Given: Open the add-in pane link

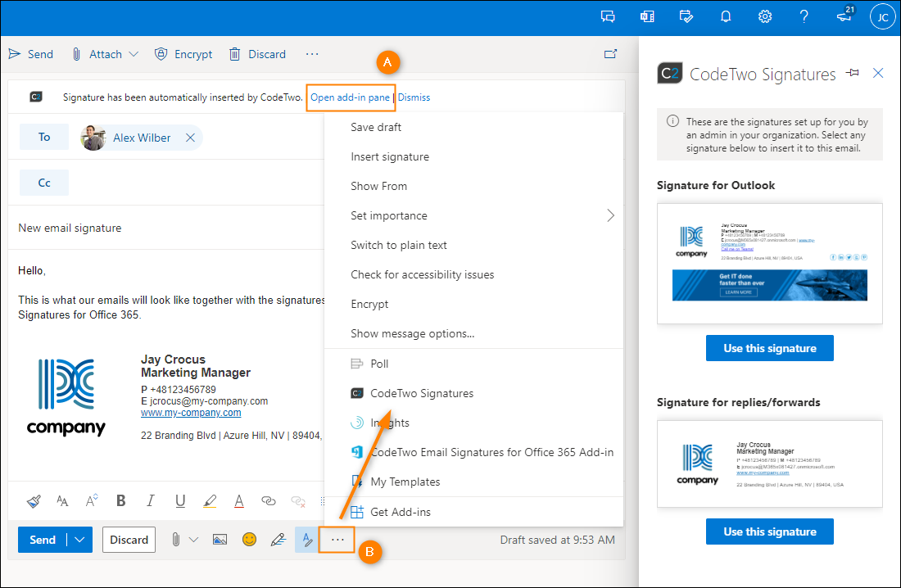Looking at the screenshot, I should click(x=351, y=97).
